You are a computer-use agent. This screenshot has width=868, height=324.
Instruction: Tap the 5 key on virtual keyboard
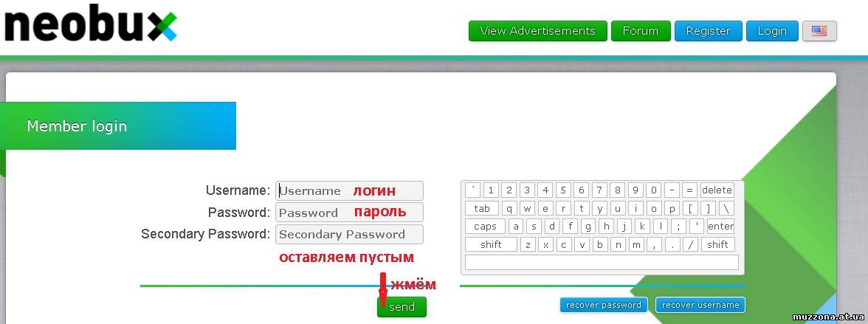click(563, 190)
